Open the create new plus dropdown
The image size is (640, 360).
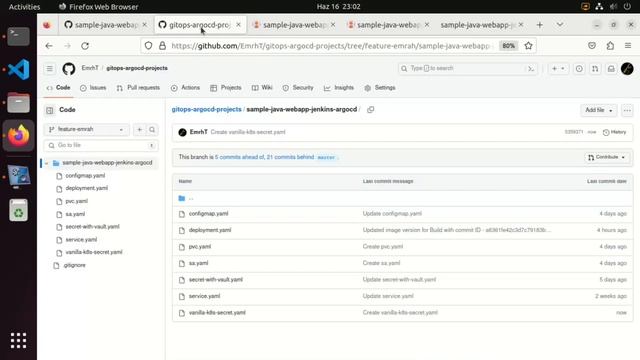coord(558,69)
